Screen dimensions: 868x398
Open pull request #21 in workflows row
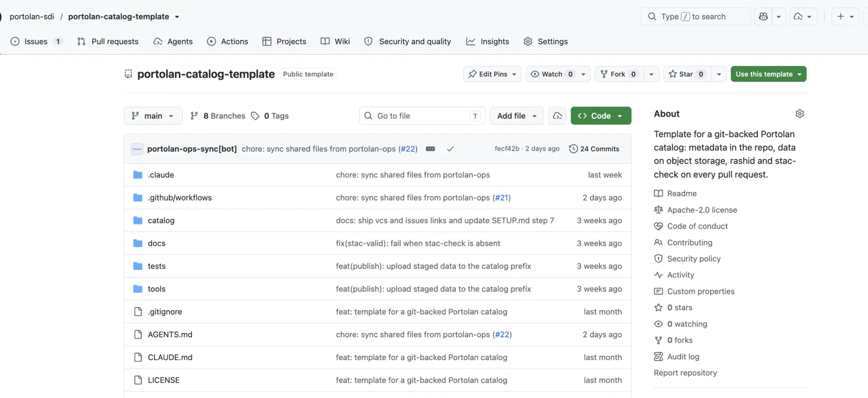[x=502, y=198]
